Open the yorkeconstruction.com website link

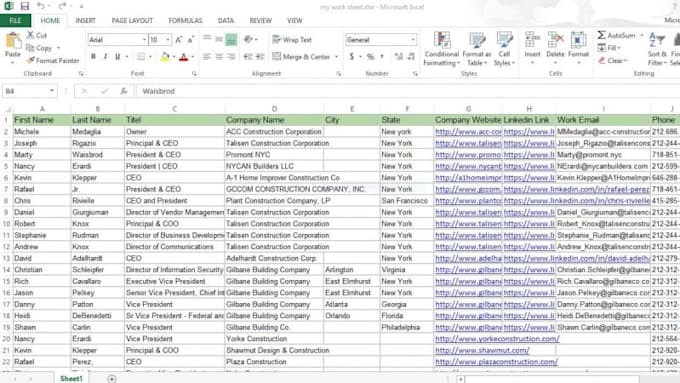click(497, 339)
